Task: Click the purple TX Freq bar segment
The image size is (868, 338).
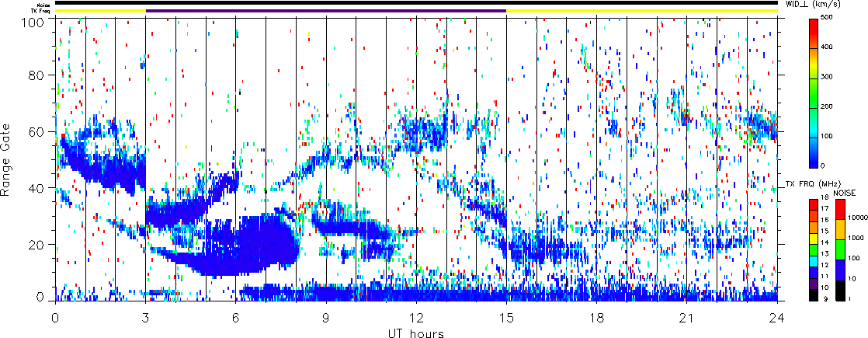Action: pos(326,11)
